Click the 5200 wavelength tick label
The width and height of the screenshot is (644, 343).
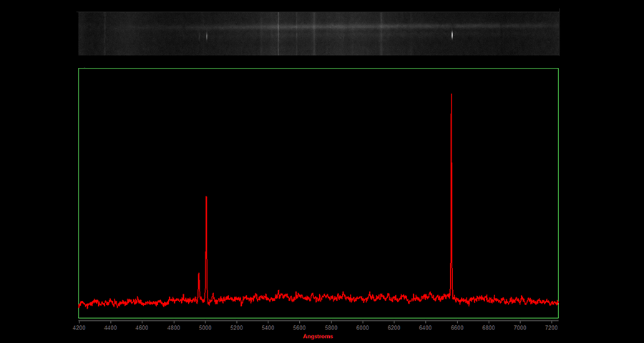coord(237,327)
